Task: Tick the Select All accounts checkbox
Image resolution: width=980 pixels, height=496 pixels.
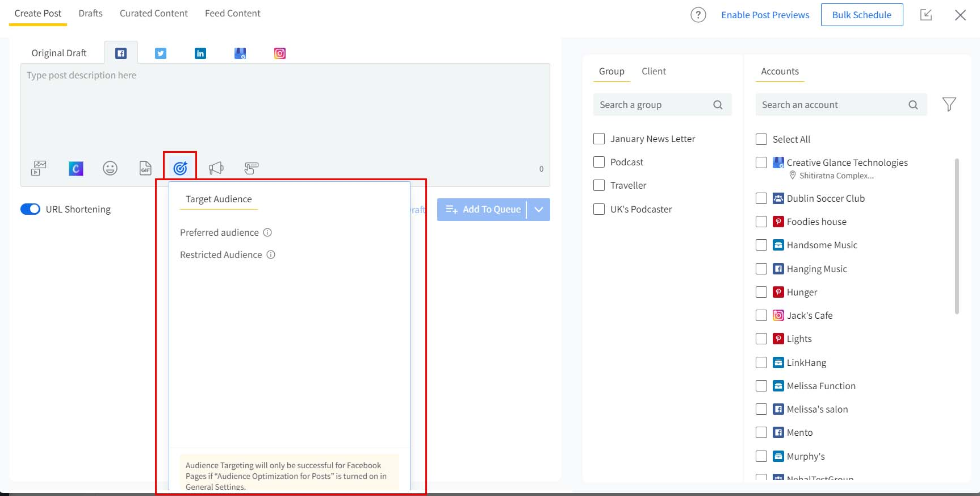Action: [x=761, y=139]
